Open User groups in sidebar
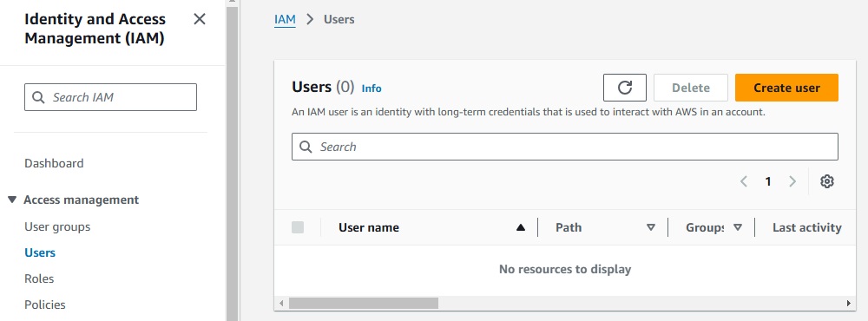 coord(57,227)
